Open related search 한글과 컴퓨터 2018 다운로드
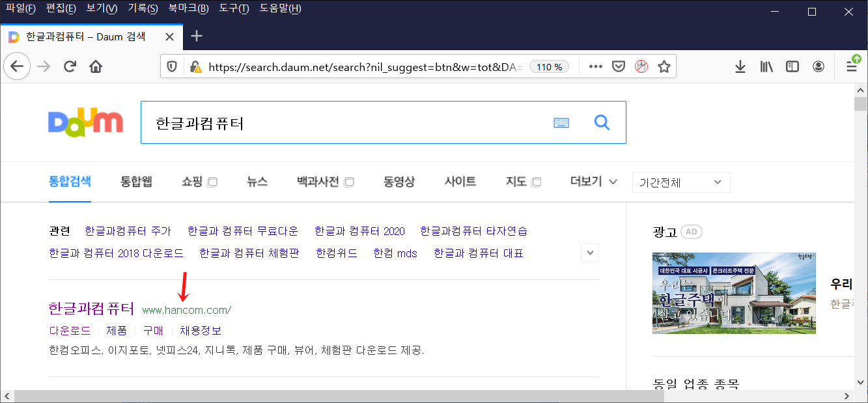868x403 pixels. 116,253
